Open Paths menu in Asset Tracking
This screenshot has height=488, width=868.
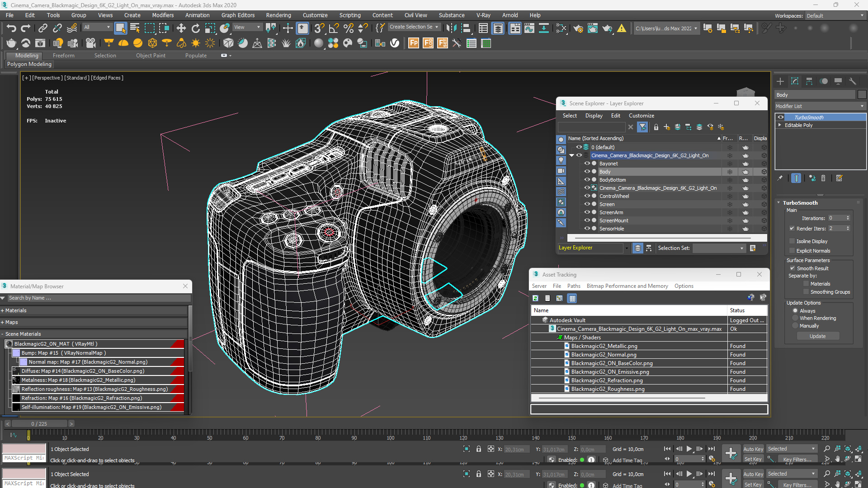click(x=574, y=286)
